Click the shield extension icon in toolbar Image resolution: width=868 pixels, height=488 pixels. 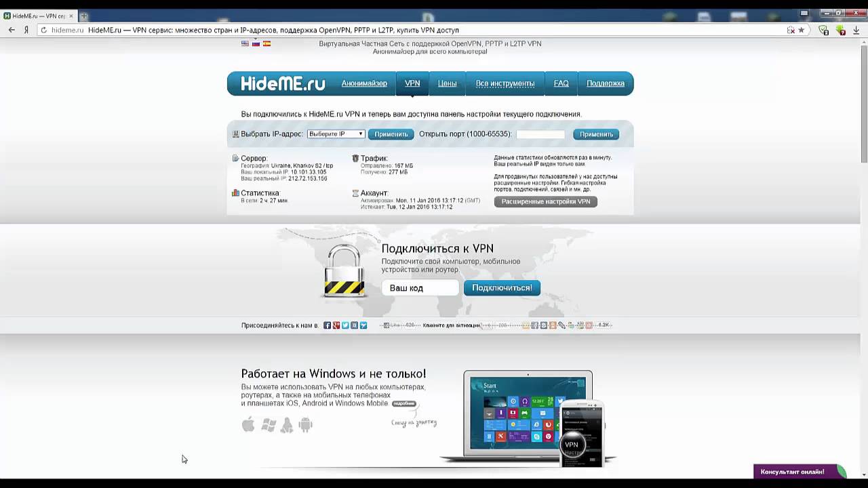[823, 30]
